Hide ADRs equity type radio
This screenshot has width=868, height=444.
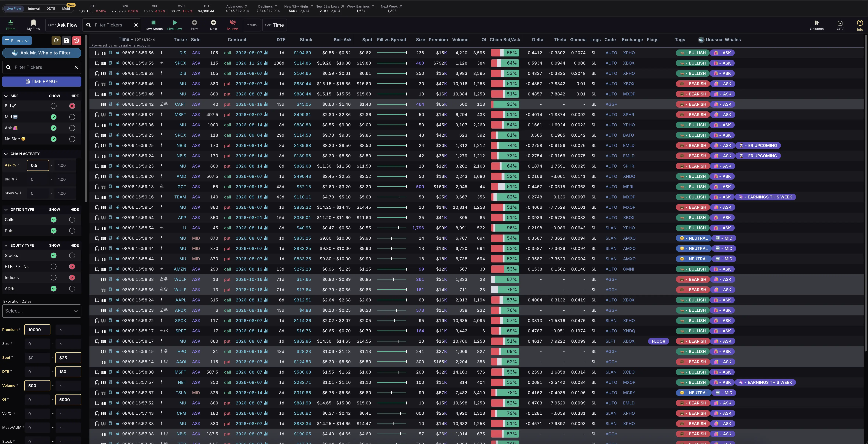[x=72, y=288]
